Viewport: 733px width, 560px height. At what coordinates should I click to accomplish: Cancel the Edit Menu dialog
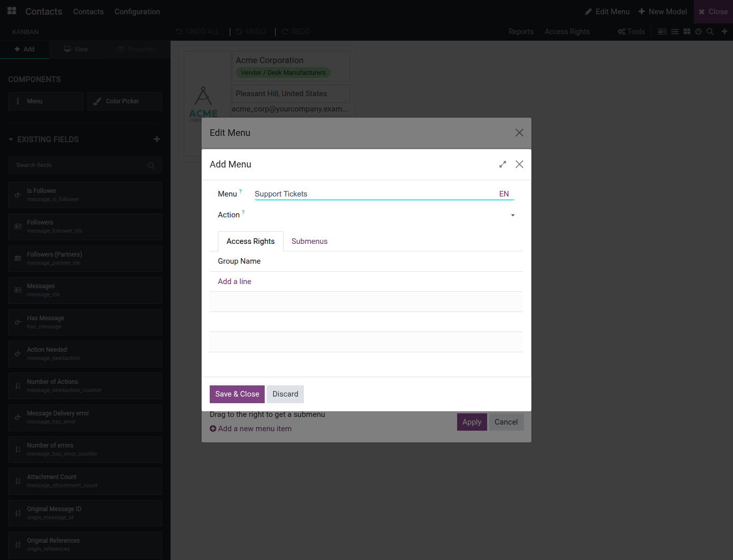click(x=506, y=422)
